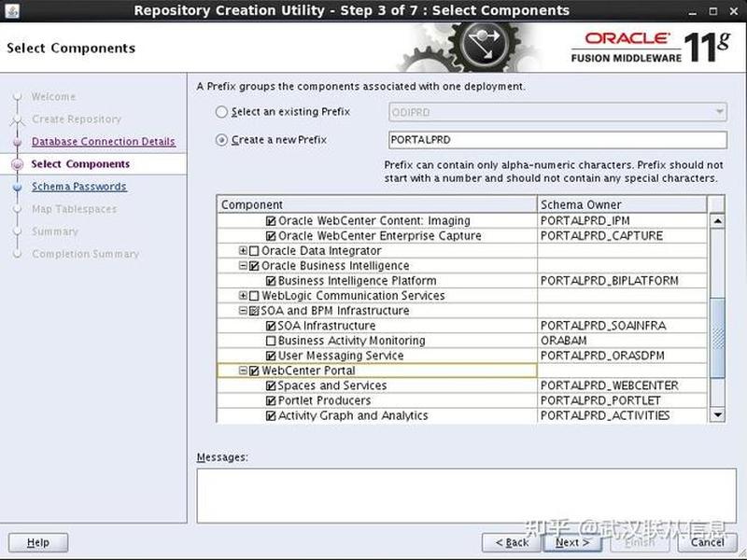Select the PORTALPRD_WEBCENTER schema owner cell

622,385
